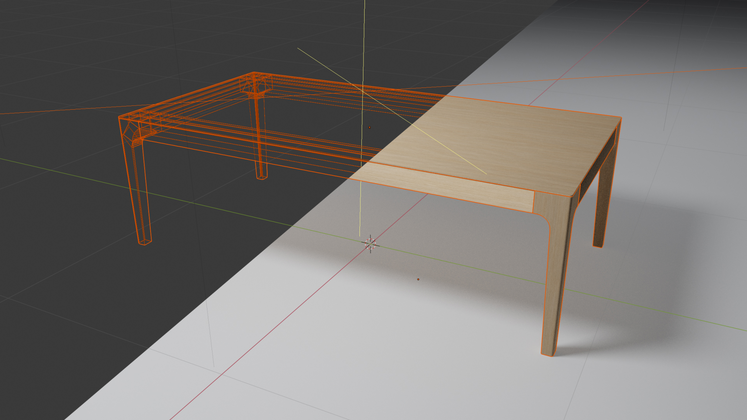Click the bottom of wireframe front-left leg
Viewport: 747px width, 420px height.
click(x=145, y=239)
